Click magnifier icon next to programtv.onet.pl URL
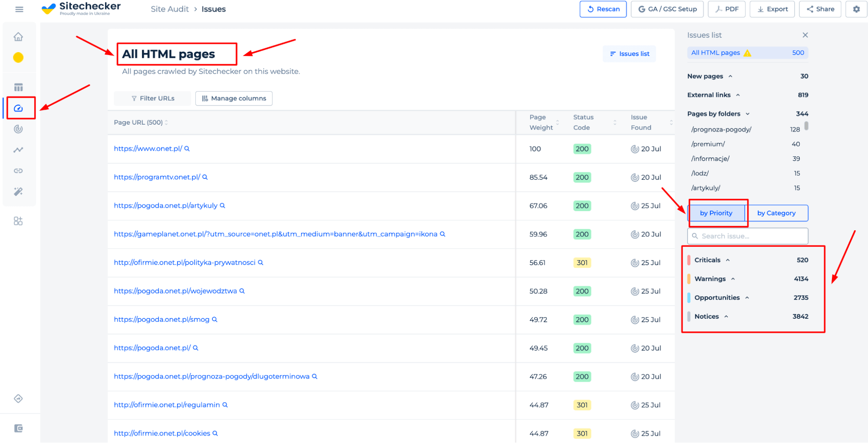 tap(205, 177)
